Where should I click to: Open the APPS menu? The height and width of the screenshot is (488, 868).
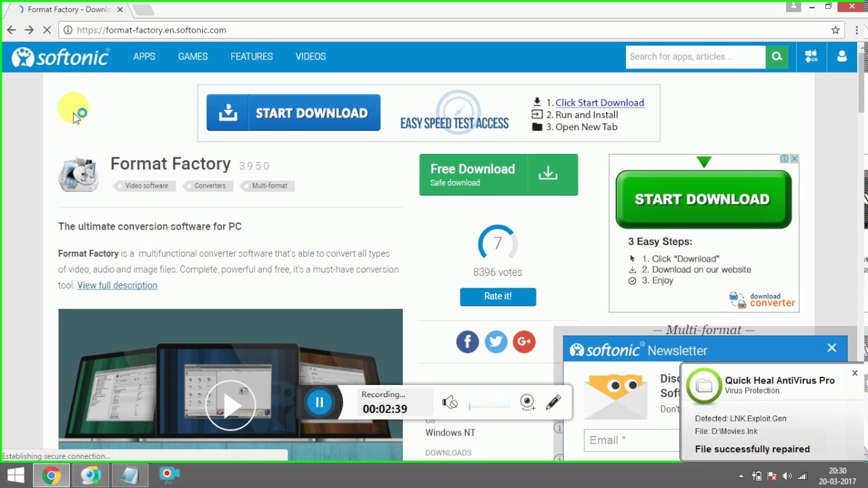(144, 56)
